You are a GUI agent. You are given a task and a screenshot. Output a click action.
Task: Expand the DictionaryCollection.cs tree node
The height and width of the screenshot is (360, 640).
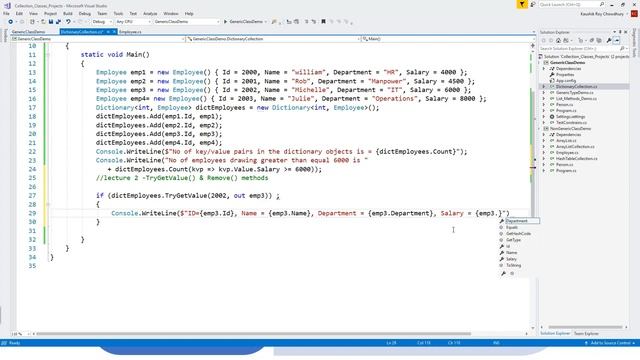coord(544,87)
